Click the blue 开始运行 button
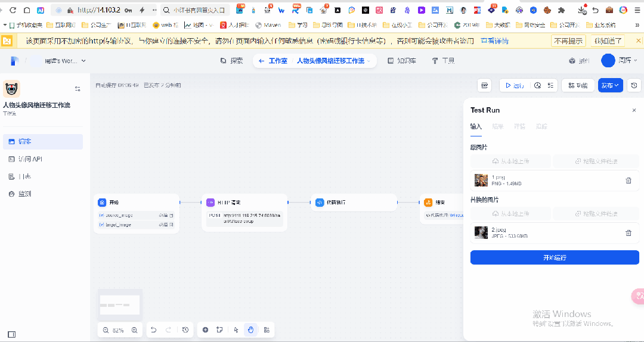644x342 pixels. tap(555, 257)
